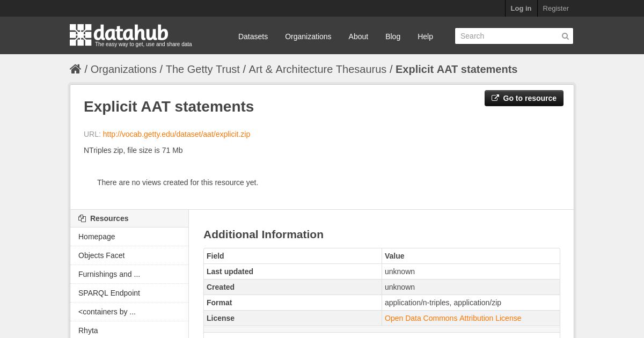
Task: Open the explicit.zip URL link
Action: [177, 134]
